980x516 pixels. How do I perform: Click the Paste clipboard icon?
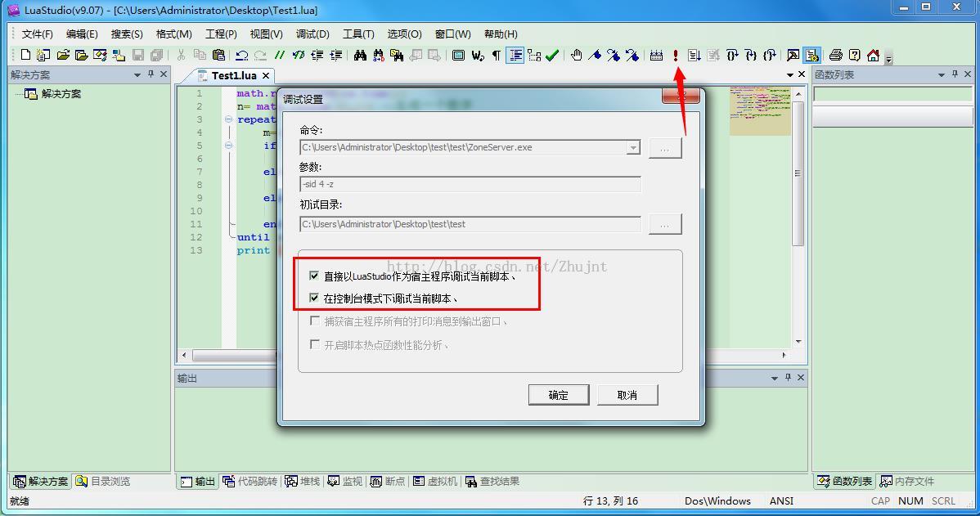[218, 55]
